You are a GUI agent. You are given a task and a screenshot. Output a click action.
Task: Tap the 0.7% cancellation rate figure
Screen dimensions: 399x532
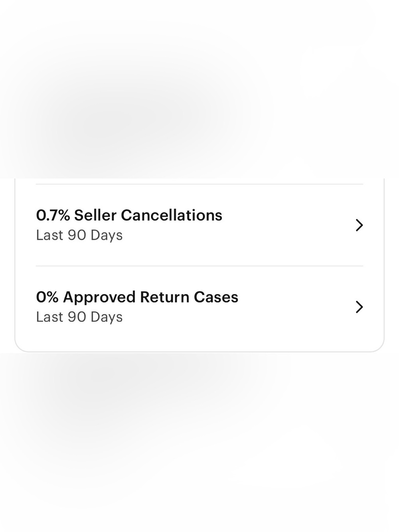click(x=53, y=215)
